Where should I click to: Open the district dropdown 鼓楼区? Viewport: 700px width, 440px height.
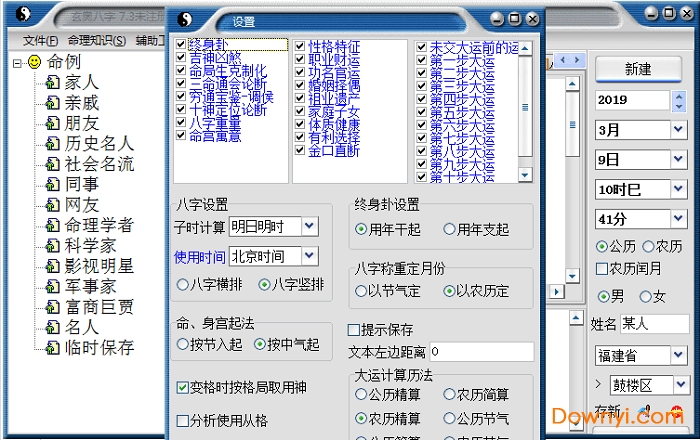(x=681, y=385)
